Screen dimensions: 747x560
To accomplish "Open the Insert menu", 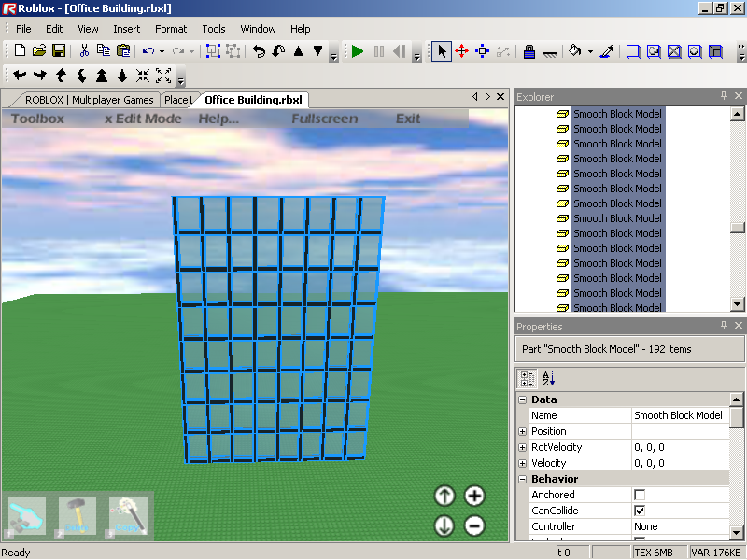I will [127, 29].
